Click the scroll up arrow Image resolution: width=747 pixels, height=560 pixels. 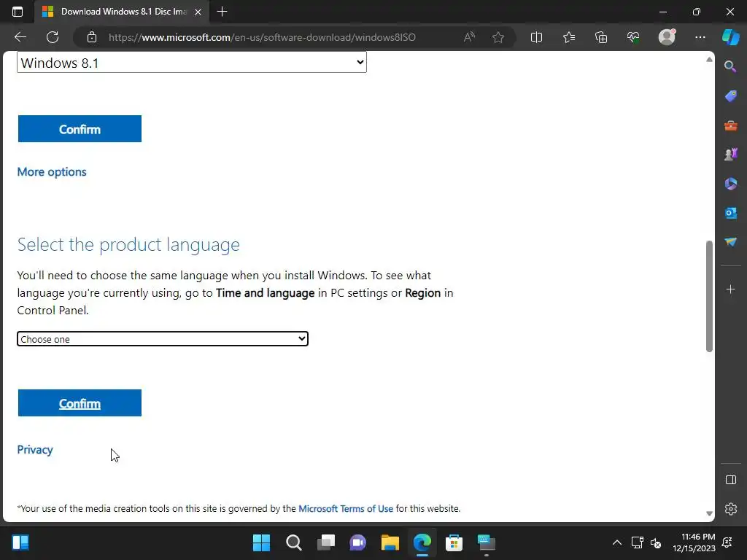709,60
